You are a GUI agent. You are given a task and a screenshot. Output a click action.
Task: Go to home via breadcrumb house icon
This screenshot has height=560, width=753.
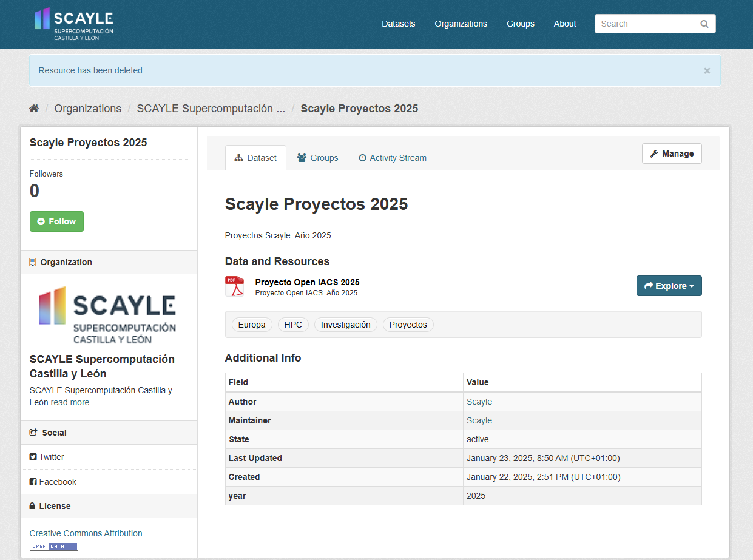coord(34,109)
